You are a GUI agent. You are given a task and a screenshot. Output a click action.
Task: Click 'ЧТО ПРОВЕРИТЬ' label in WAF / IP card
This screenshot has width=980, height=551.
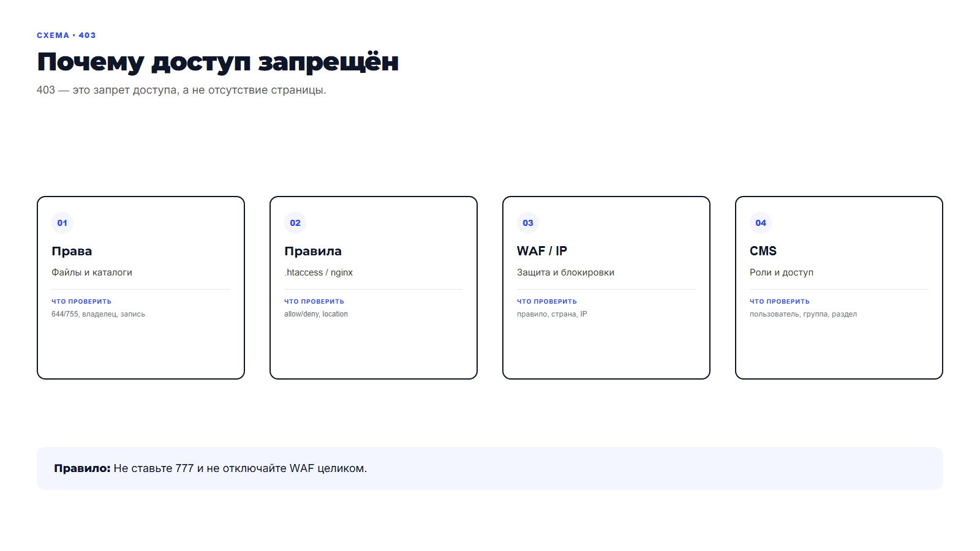[x=547, y=301]
